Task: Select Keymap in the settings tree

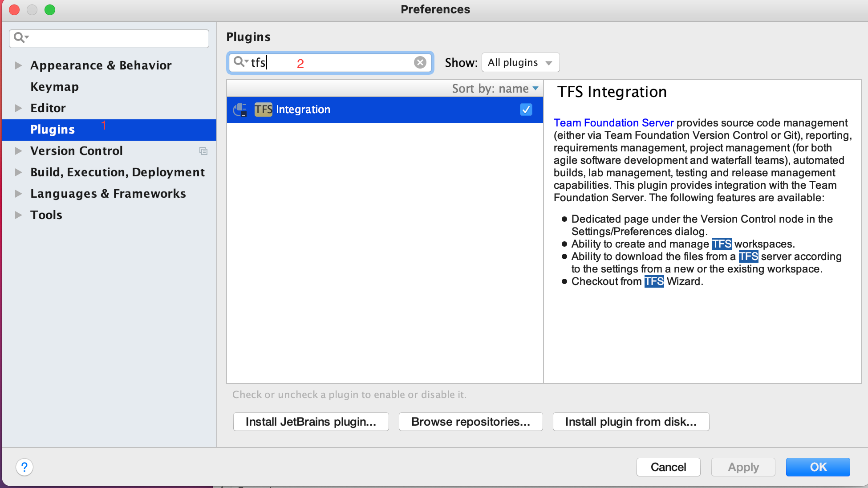Action: [54, 87]
